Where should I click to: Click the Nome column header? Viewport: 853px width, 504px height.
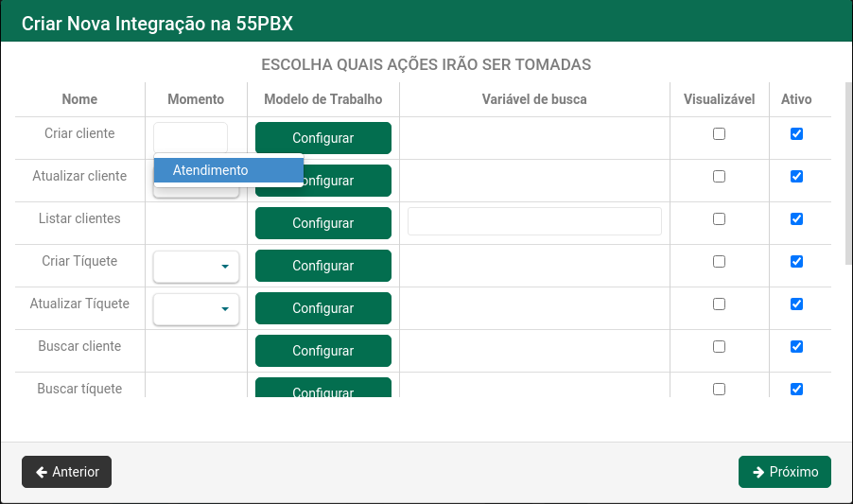79,99
